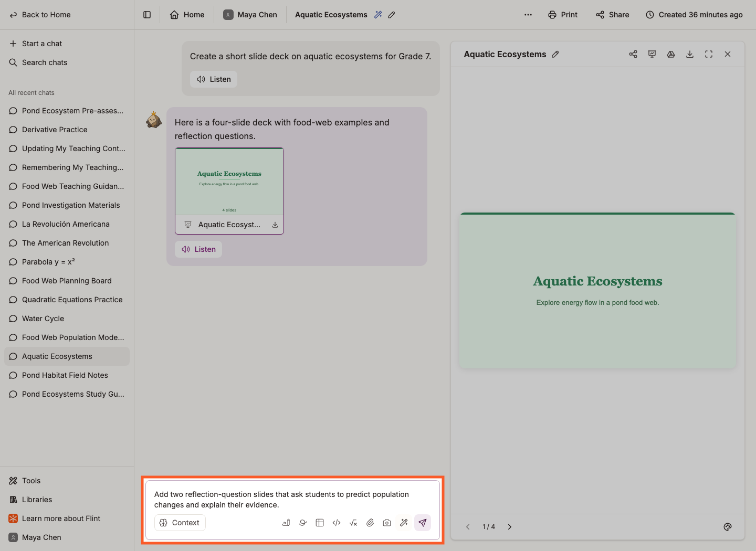Open Libraries in the sidebar
Image resolution: width=756 pixels, height=551 pixels.
[67, 500]
